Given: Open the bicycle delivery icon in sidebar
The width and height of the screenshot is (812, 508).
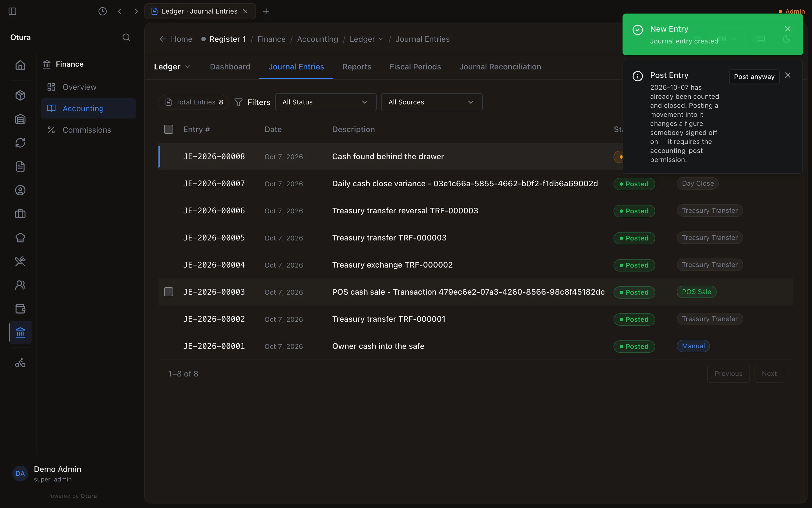Looking at the screenshot, I should (x=20, y=363).
